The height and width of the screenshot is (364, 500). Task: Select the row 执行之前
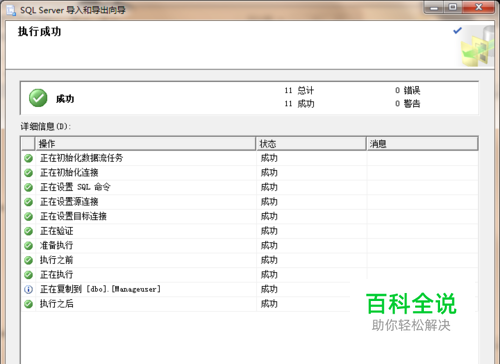[x=249, y=260]
